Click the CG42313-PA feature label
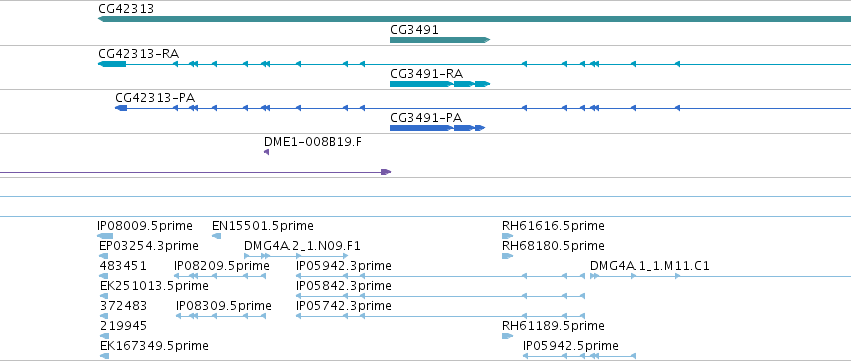Screen dimensions: 851x361 point(155,98)
